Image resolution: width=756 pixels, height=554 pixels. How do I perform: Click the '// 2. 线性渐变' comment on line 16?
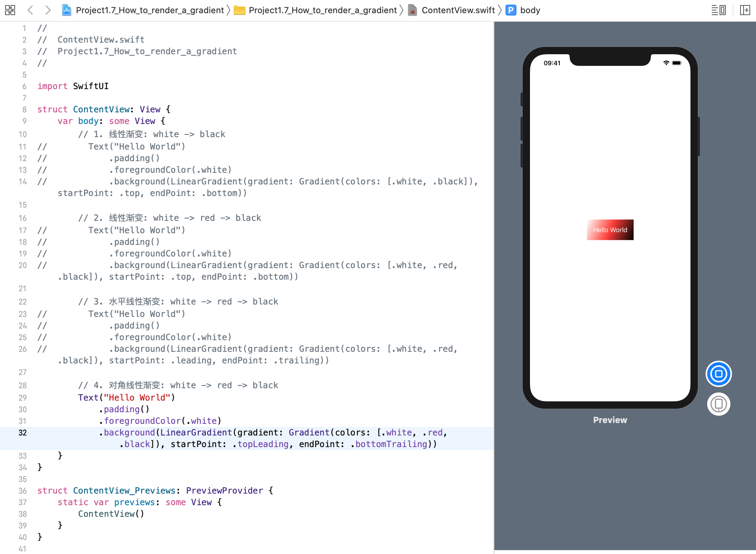pyautogui.click(x=169, y=218)
